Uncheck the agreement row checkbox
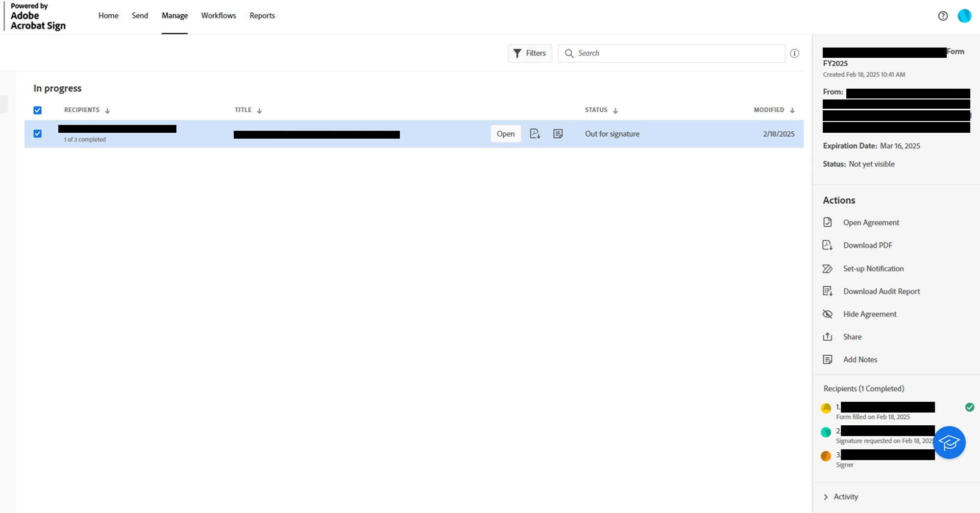This screenshot has height=513, width=980. 37,134
